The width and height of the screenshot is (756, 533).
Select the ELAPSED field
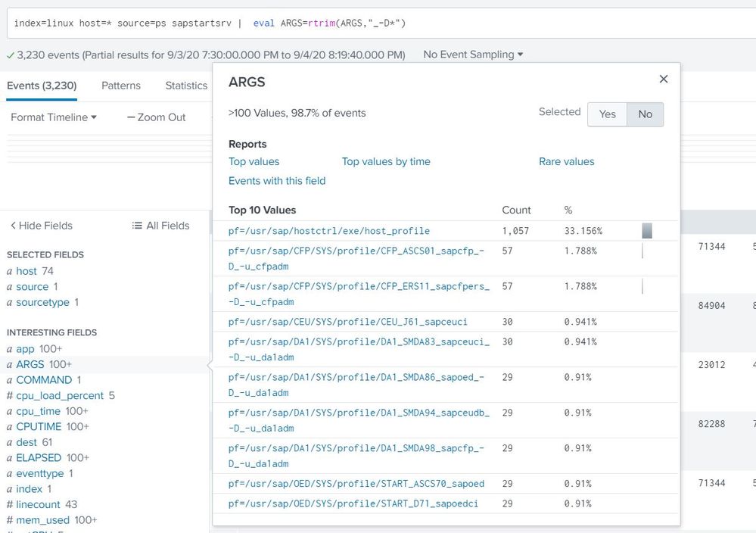39,458
